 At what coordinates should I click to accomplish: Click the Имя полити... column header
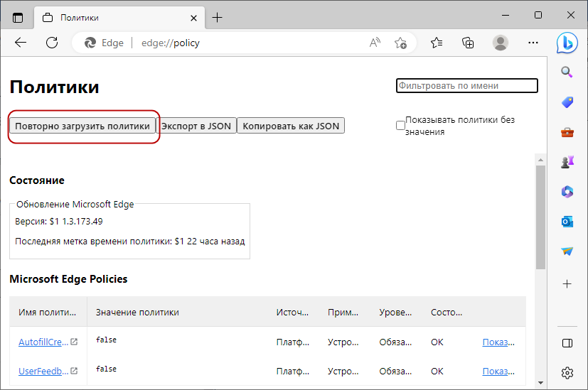(47, 313)
